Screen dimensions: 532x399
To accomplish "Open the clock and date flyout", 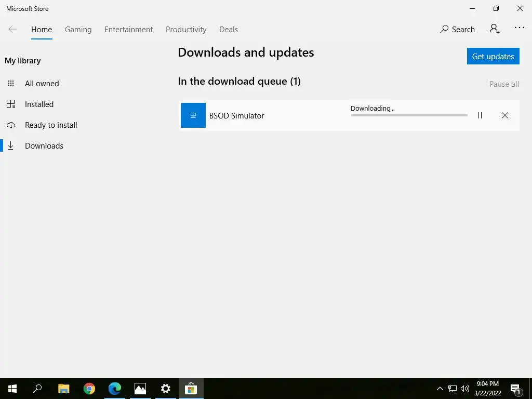I will point(487,389).
